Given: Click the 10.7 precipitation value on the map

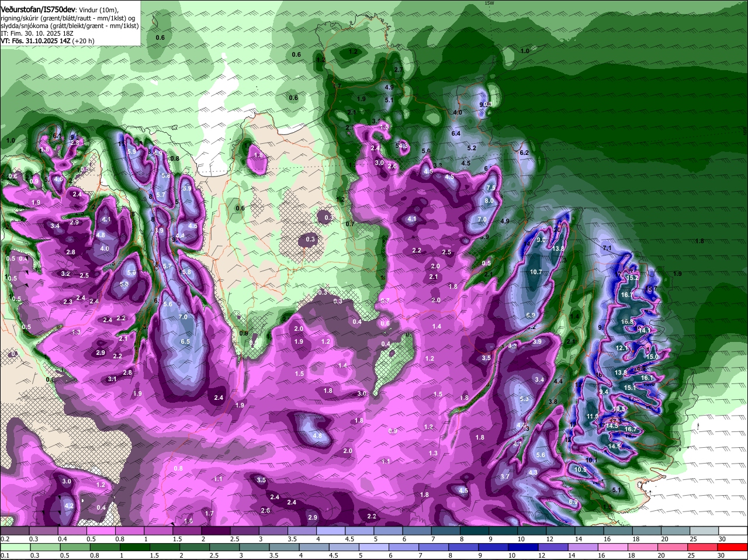Looking at the screenshot, I should pyautogui.click(x=536, y=272).
